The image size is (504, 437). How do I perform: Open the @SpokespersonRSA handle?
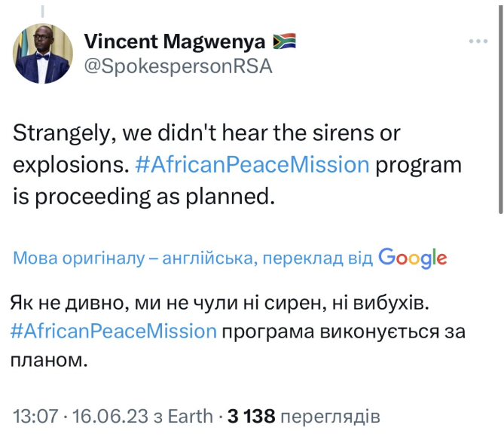178,66
